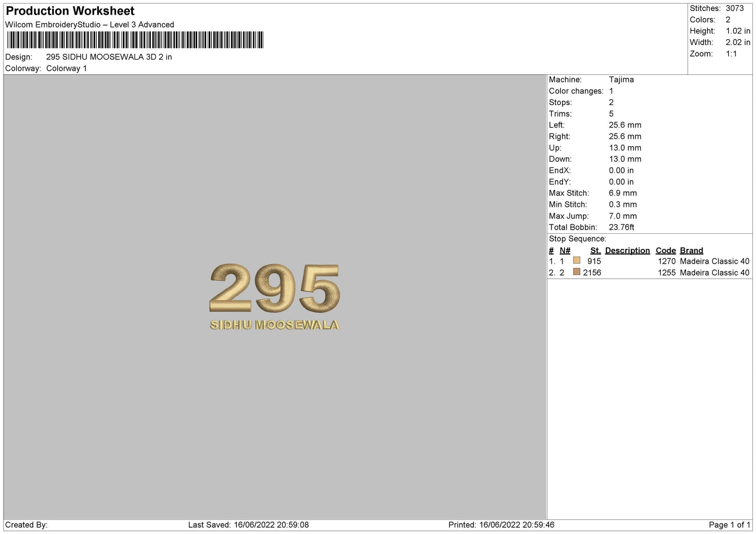Click stitch count 915 in stop row 1

(594, 262)
